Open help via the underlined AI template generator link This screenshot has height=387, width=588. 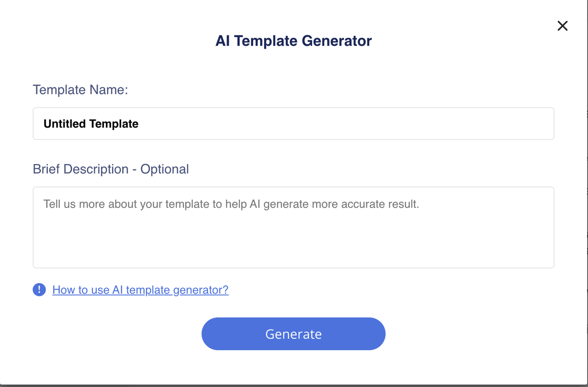(140, 290)
